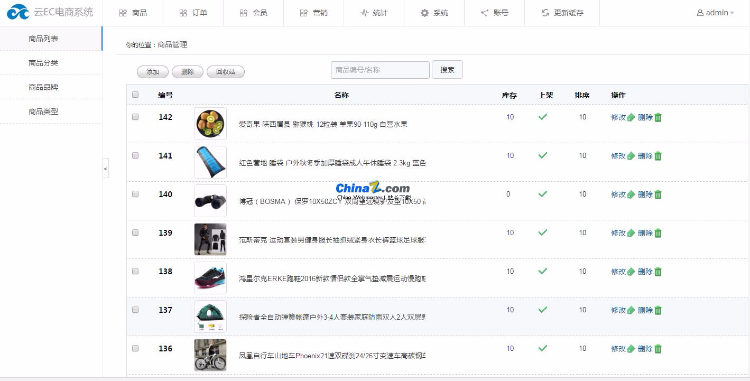The width and height of the screenshot is (750, 381).
Task: Open the admin user dropdown
Action: click(715, 13)
